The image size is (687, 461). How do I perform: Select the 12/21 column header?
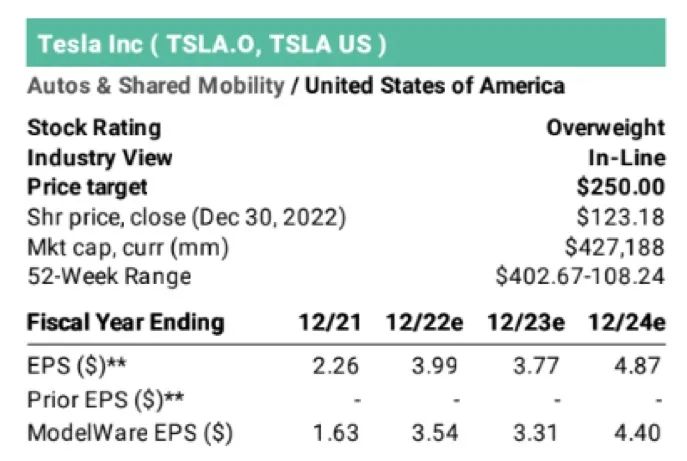click(330, 323)
